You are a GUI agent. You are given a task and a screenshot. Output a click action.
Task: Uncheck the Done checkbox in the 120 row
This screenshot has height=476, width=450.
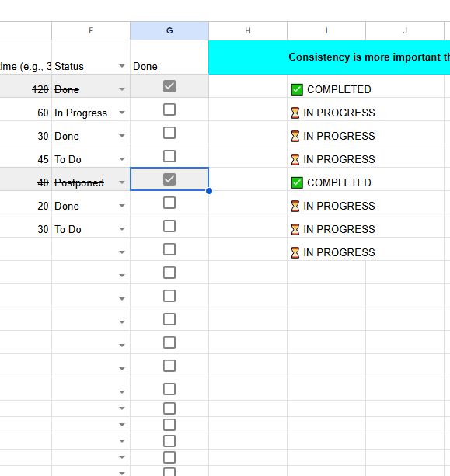point(169,86)
